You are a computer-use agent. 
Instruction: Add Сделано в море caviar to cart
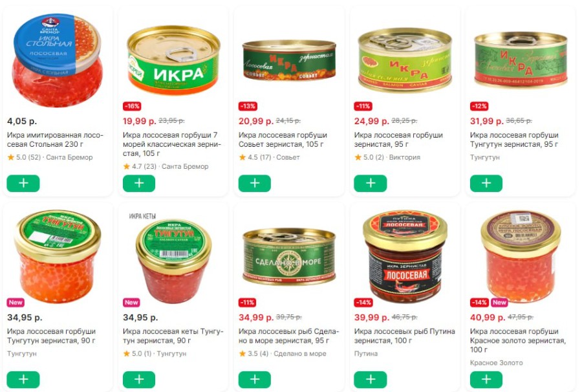(255, 379)
